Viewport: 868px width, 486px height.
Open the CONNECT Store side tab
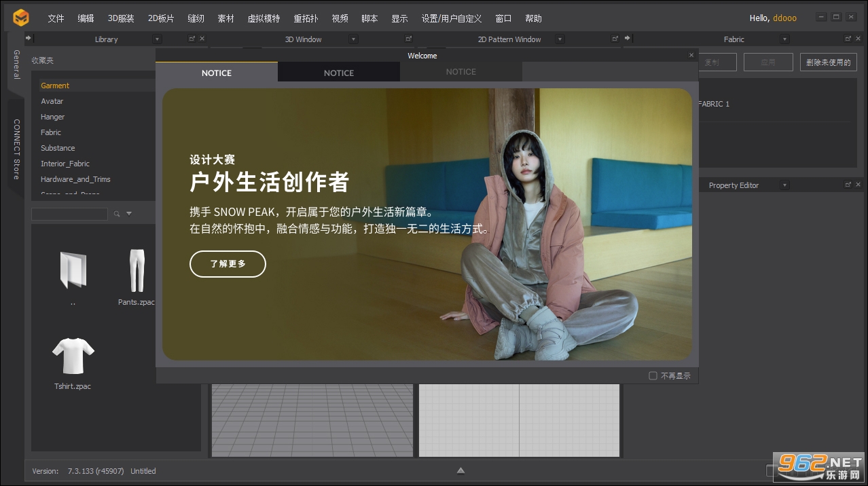click(16, 149)
